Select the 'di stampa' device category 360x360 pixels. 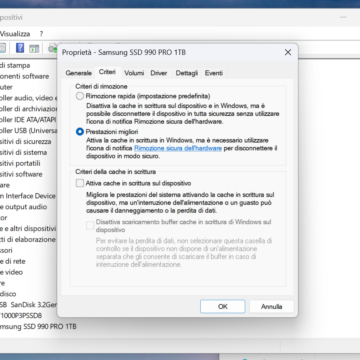pos(15,65)
